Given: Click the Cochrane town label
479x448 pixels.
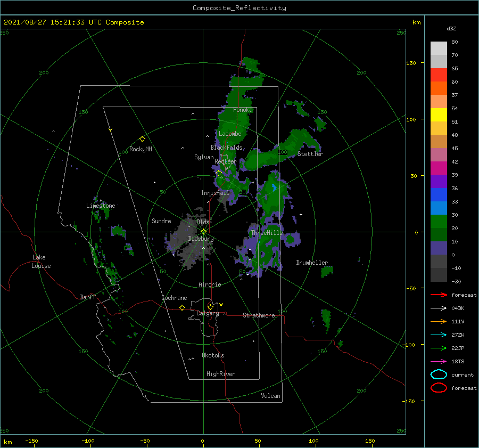Looking at the screenshot, I should tap(174, 298).
